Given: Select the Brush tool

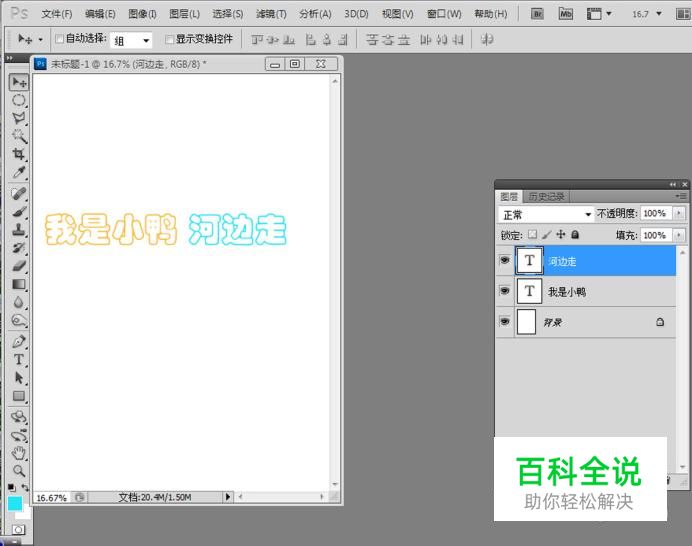Looking at the screenshot, I should pyautogui.click(x=19, y=211).
